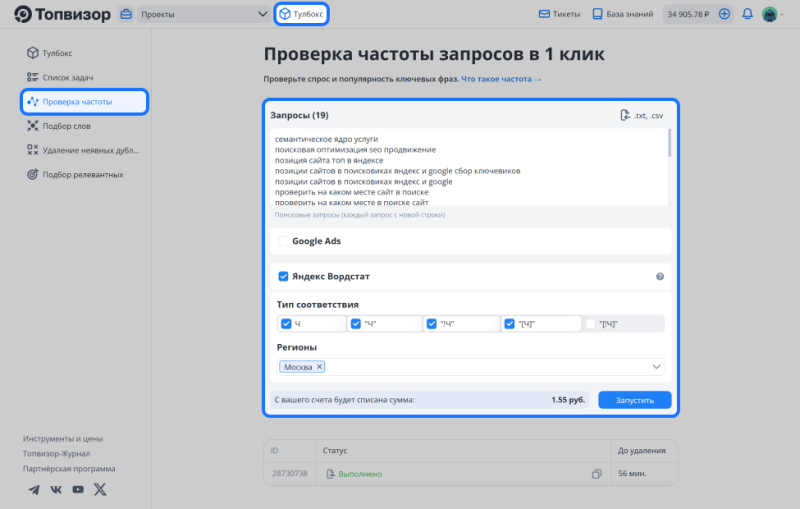This screenshot has height=509, width=800.
Task: Open the X (Twitter) social icon
Action: tap(100, 490)
